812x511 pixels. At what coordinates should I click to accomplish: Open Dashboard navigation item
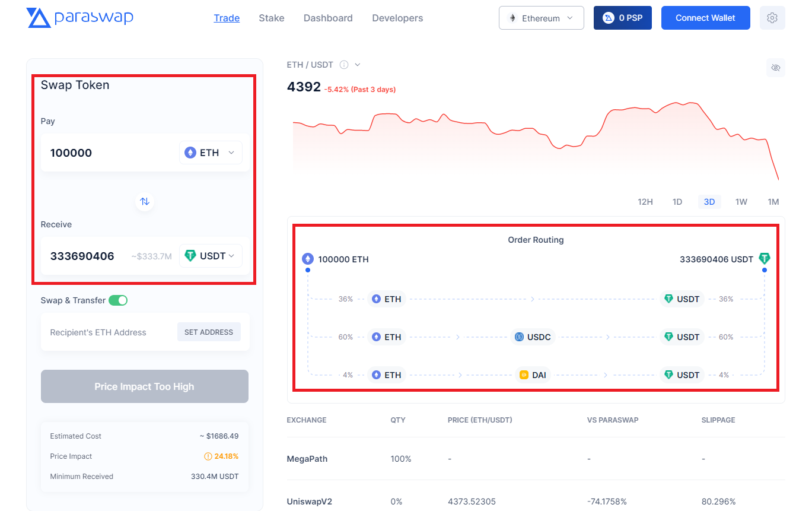[328, 18]
